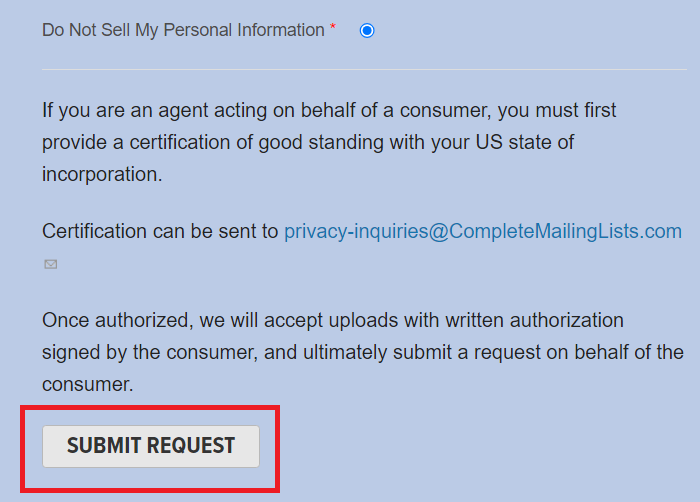Select the Do Not Sell My Personal Information radio button
Viewport: 700px width, 502px height.
click(367, 30)
